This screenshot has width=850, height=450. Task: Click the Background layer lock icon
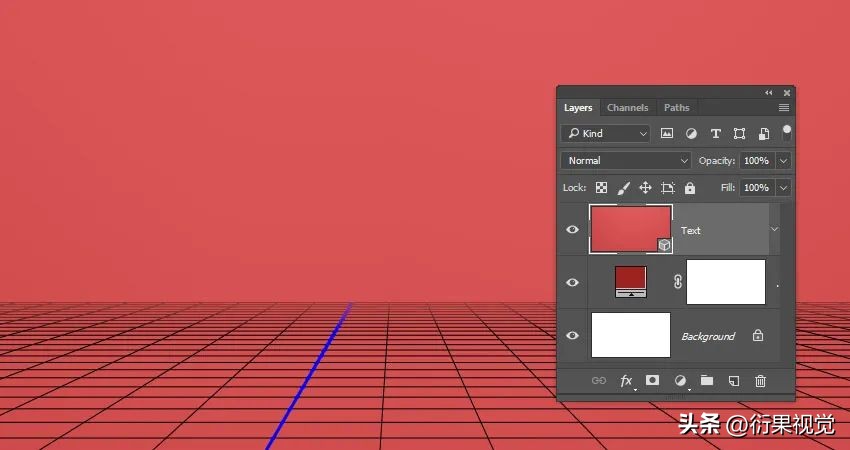click(758, 336)
